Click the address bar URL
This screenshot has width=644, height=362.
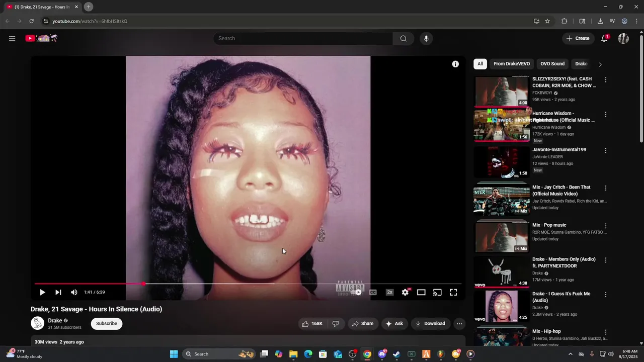point(90,21)
